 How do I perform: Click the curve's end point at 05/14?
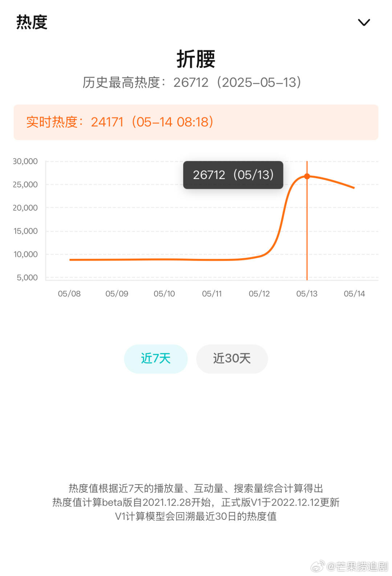(354, 188)
